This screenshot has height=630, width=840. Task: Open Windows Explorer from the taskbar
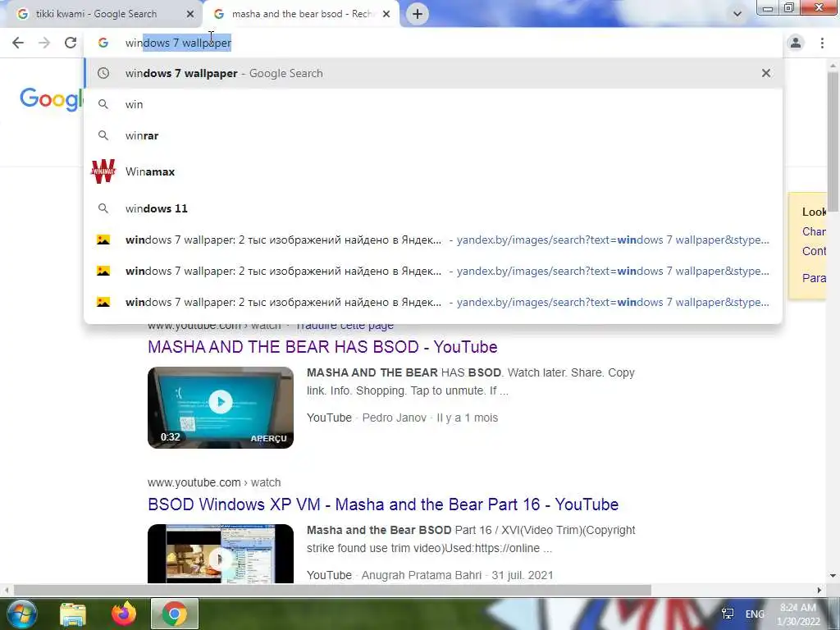click(73, 614)
